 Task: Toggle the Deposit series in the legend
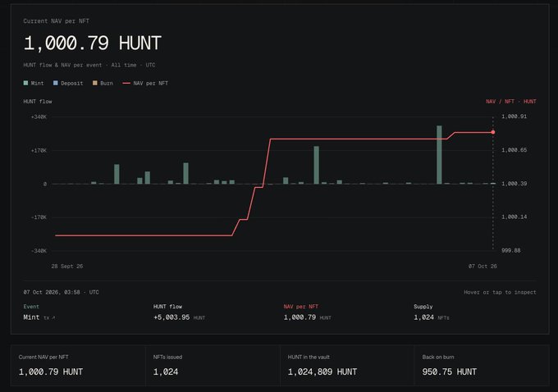tap(68, 83)
